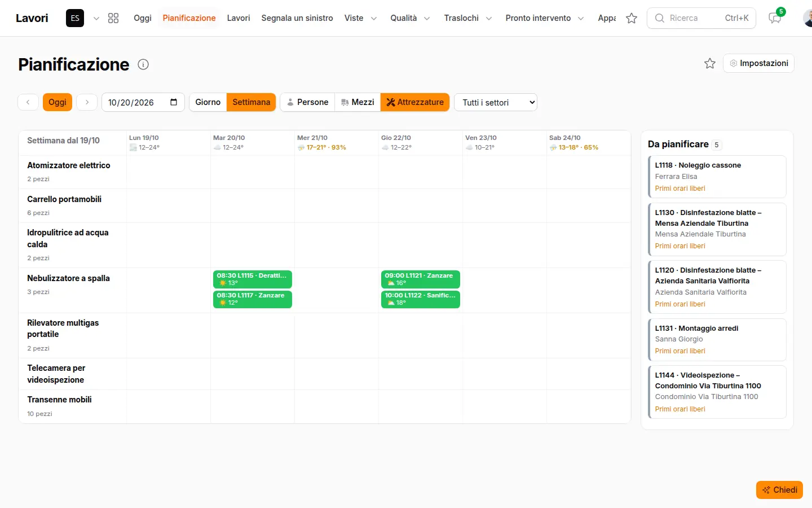The image size is (812, 508).
Task: Switch to Giorno view
Action: tap(208, 102)
